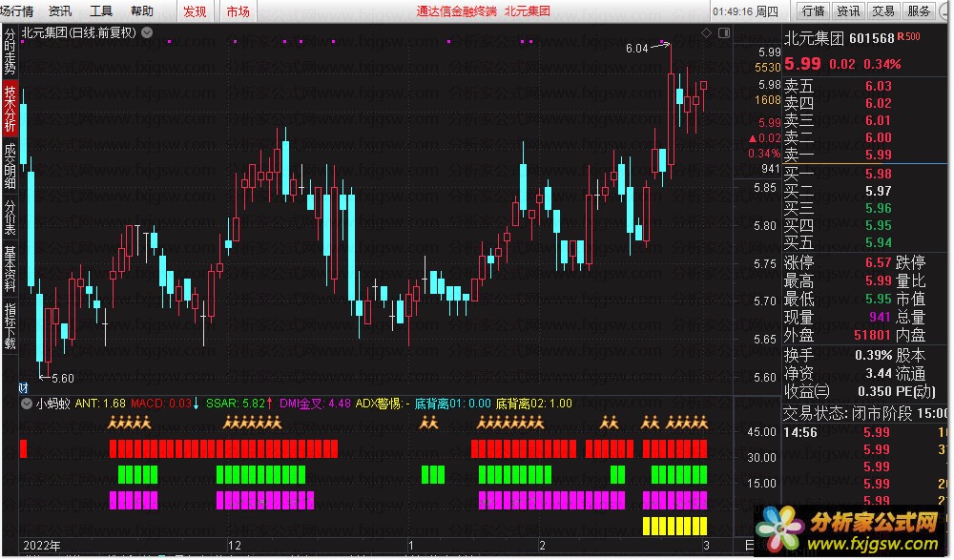Select the 分时走势 sidebar tab
The width and height of the screenshot is (954, 560).
point(10,52)
